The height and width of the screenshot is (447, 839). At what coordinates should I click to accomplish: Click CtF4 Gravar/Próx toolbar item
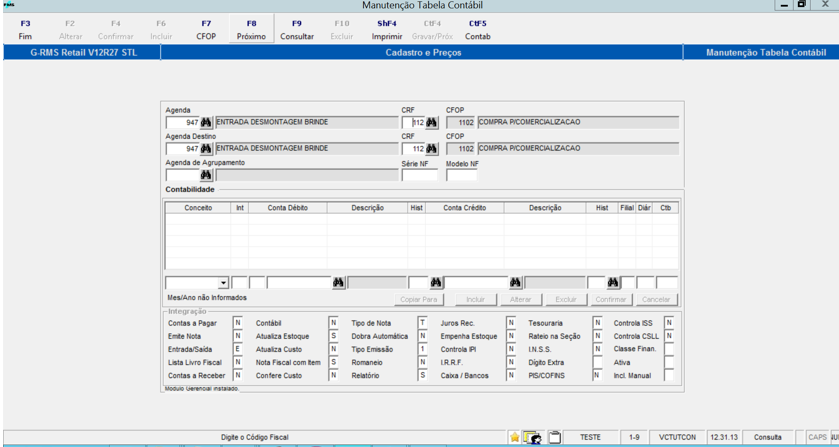(432, 30)
